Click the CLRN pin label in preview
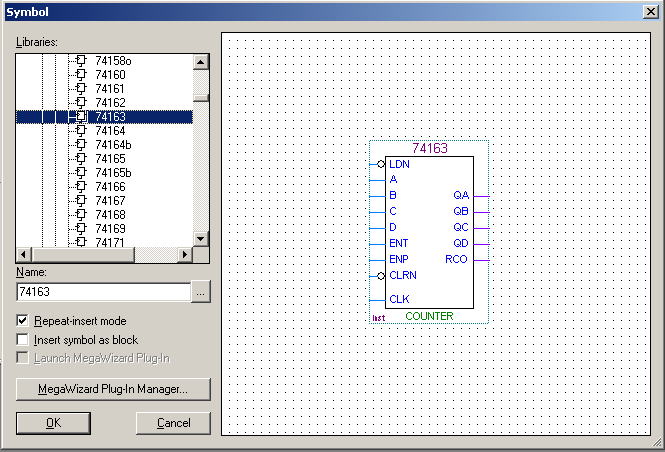The width and height of the screenshot is (665, 452). click(403, 275)
